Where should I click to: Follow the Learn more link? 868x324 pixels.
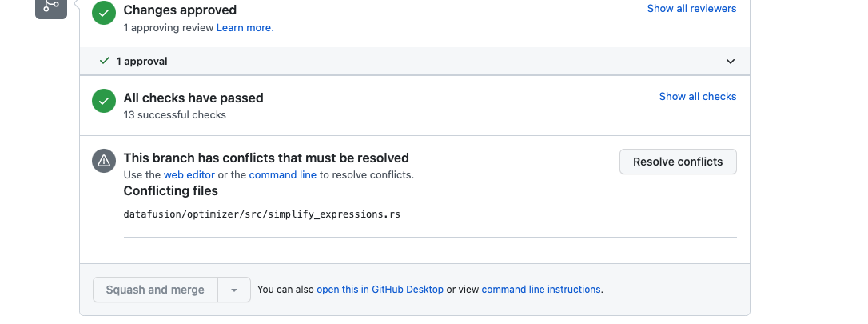tap(245, 28)
